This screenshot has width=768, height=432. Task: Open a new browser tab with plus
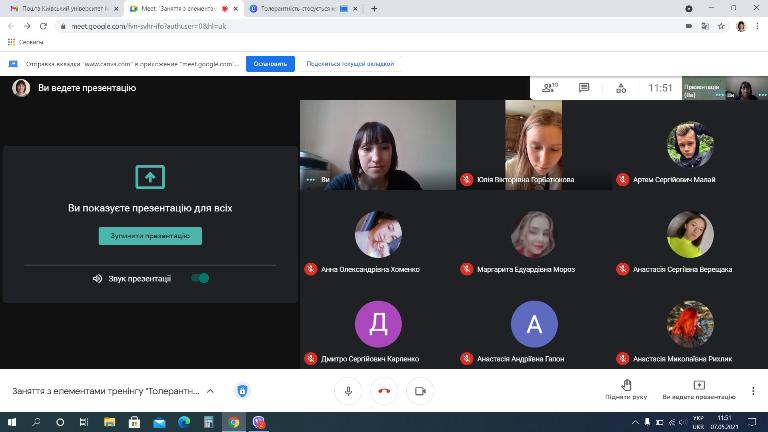[x=374, y=9]
